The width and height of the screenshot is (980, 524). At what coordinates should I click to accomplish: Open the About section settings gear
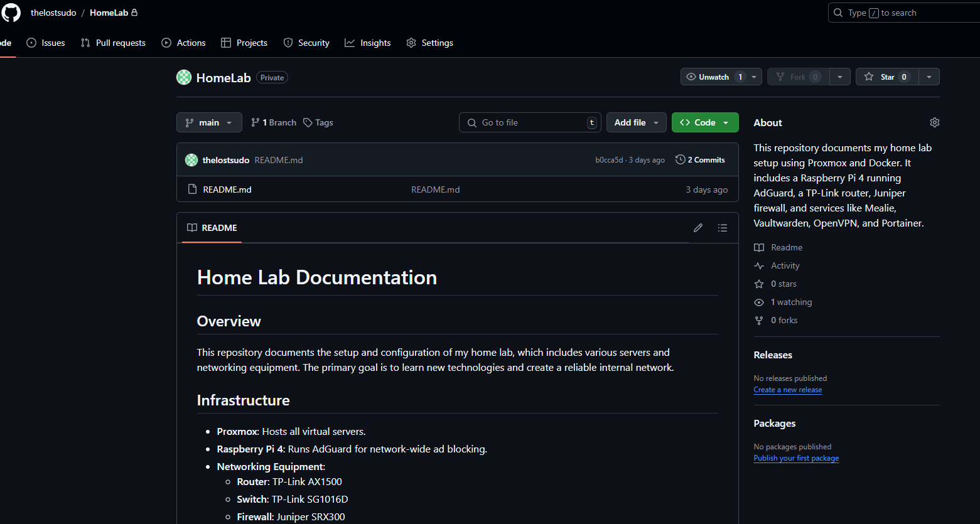934,122
